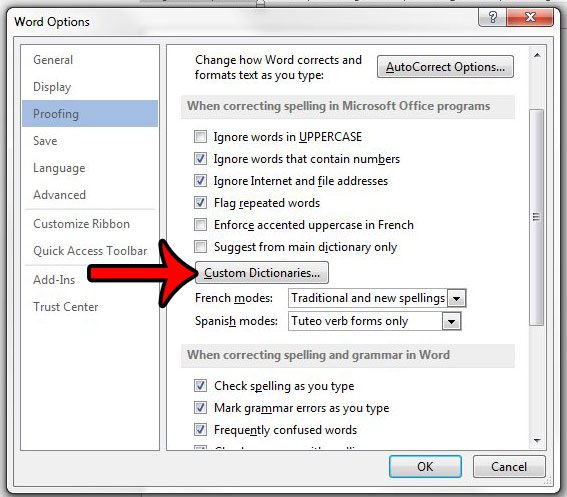Switch to the Advanced category

coord(90,195)
